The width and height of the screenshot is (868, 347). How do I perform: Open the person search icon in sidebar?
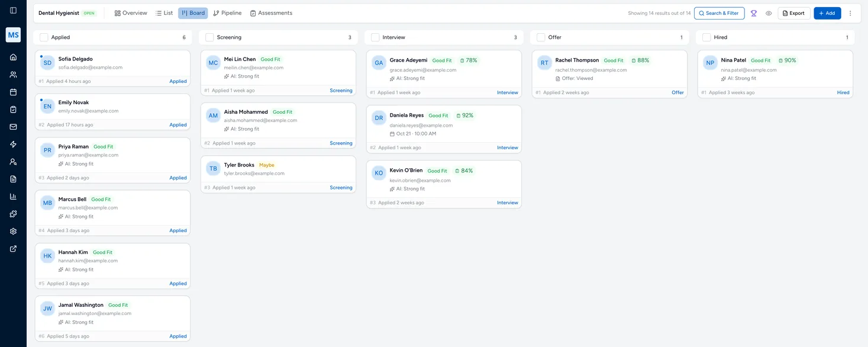click(x=13, y=162)
